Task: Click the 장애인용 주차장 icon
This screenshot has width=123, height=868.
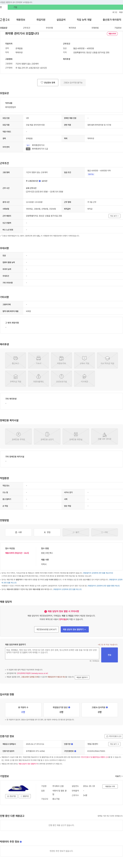Action: [19, 436]
